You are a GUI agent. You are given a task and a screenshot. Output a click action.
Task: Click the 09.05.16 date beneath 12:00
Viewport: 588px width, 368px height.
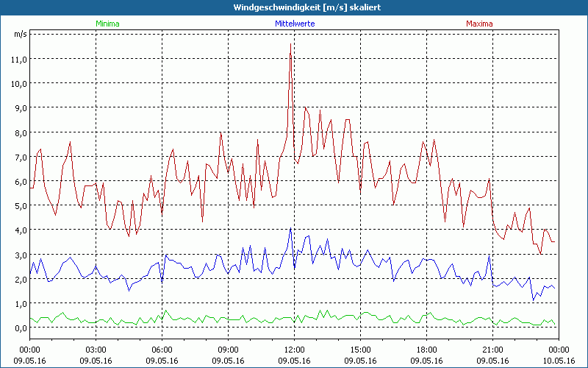point(295,361)
